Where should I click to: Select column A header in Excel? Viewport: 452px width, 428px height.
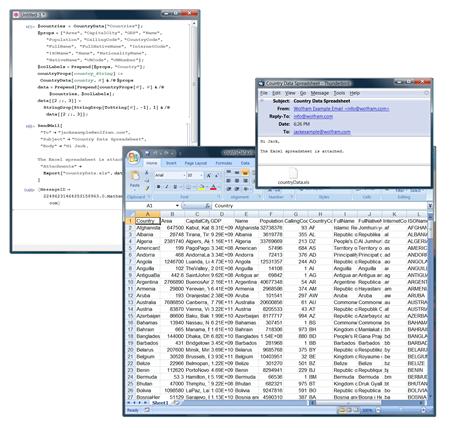(x=148, y=214)
